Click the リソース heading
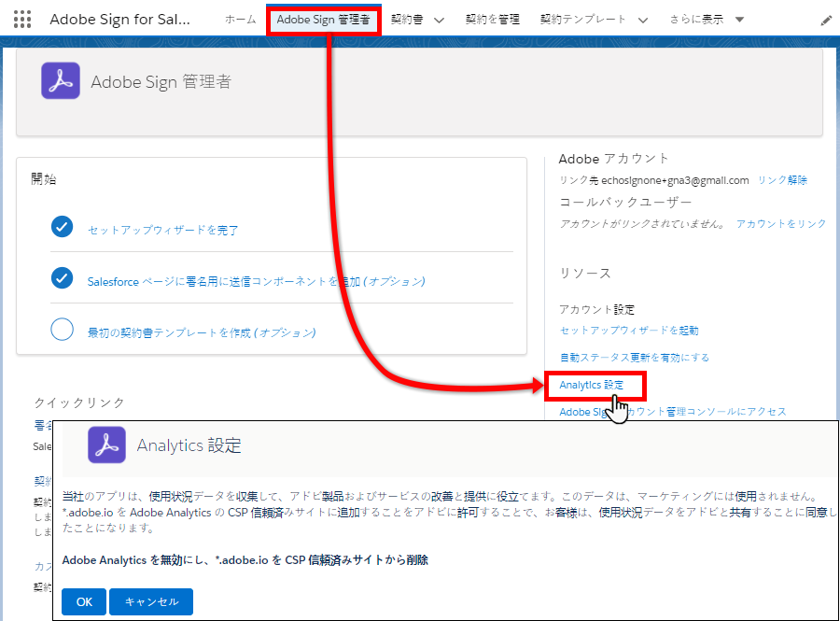The image size is (840, 621). pyautogui.click(x=585, y=274)
